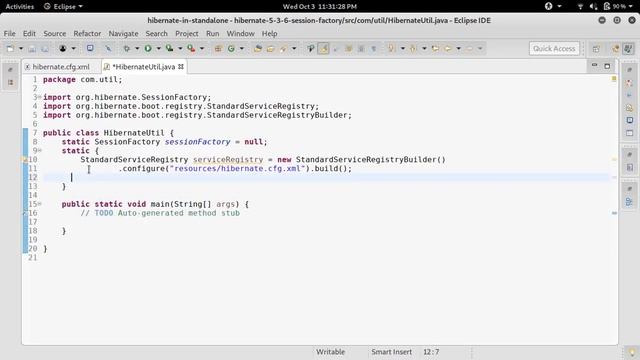Collapse the imports fold at line 3
The height and width of the screenshot is (360, 640).
click(x=40, y=97)
